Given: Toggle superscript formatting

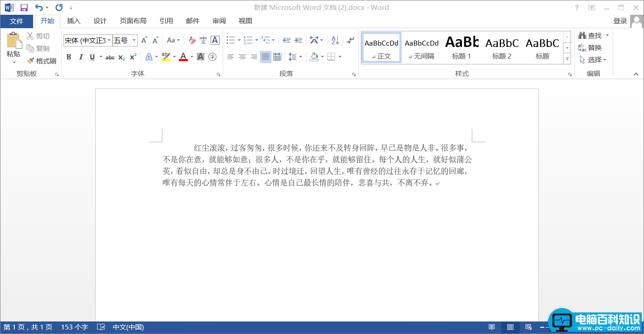Looking at the screenshot, I should click(133, 57).
